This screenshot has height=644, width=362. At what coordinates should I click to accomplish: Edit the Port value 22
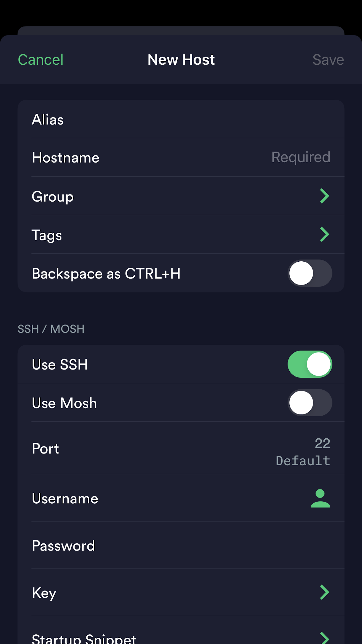pyautogui.click(x=322, y=443)
